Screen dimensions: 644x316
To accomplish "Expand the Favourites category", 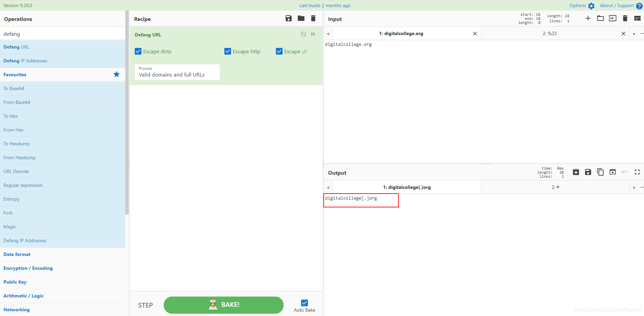I will (63, 75).
